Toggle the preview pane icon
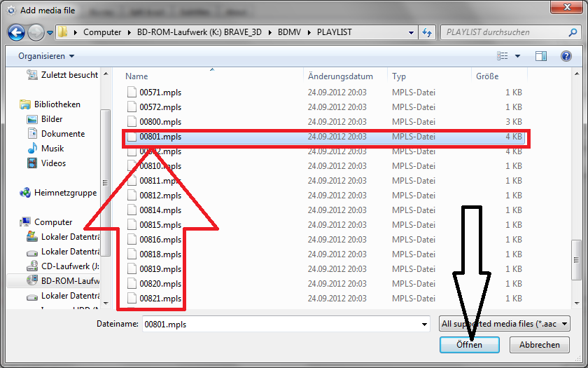This screenshot has width=588, height=368. tap(540, 56)
